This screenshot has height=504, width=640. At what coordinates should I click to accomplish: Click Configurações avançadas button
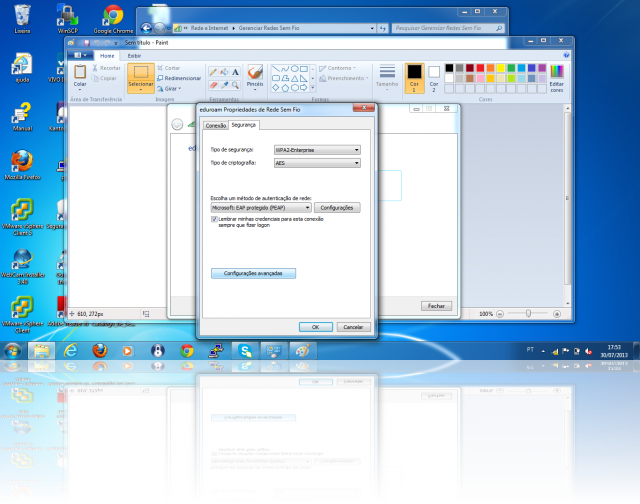253,273
